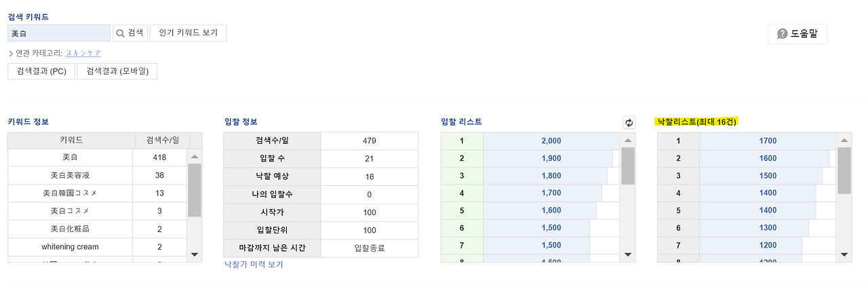The width and height of the screenshot is (868, 287).
Task: Click the 1,700 bid in the bid list
Action: point(551,193)
